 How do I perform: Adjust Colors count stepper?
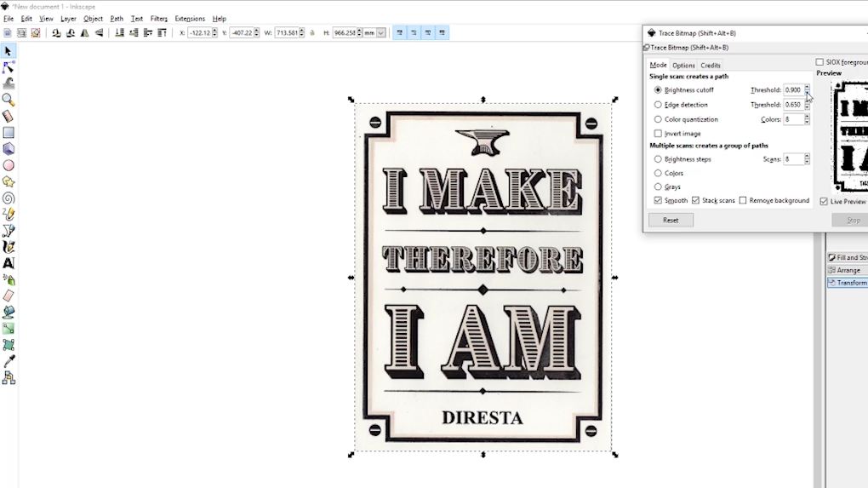(x=807, y=119)
